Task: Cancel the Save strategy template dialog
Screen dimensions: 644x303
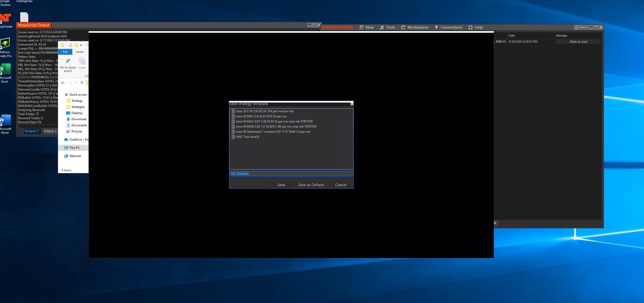Action: point(341,185)
